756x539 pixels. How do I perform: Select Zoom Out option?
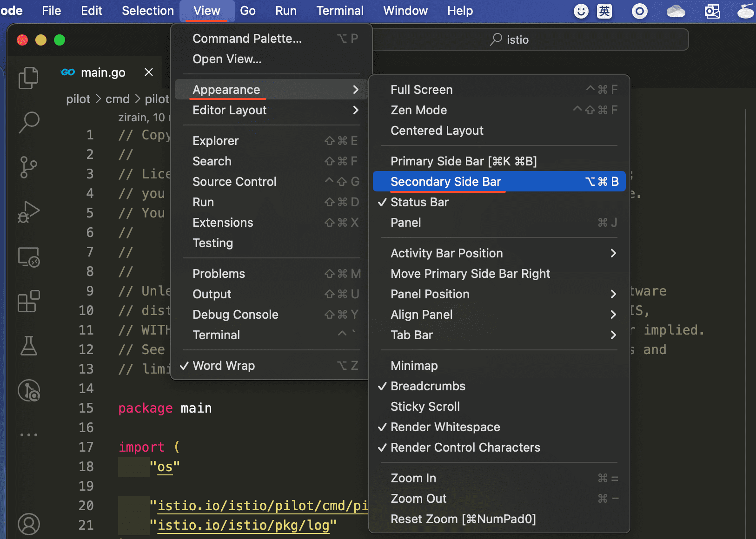point(499,499)
